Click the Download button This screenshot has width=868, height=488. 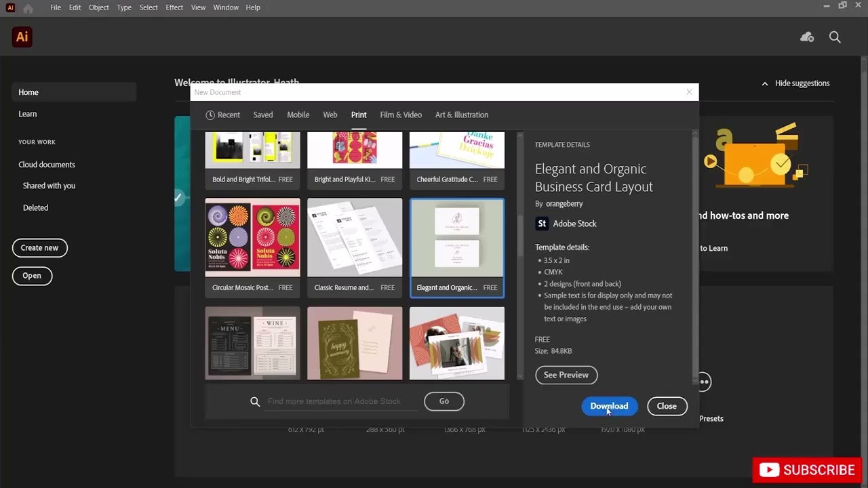tap(609, 406)
